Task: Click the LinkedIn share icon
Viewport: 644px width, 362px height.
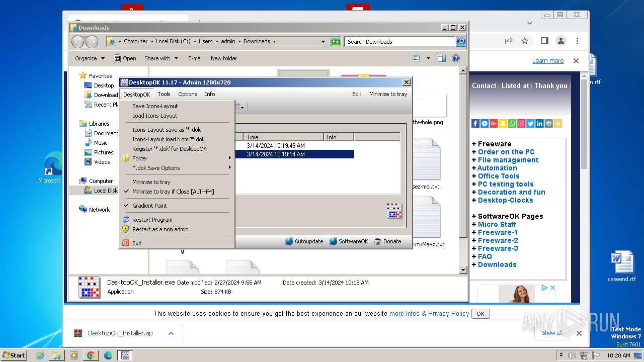Action: pos(539,123)
